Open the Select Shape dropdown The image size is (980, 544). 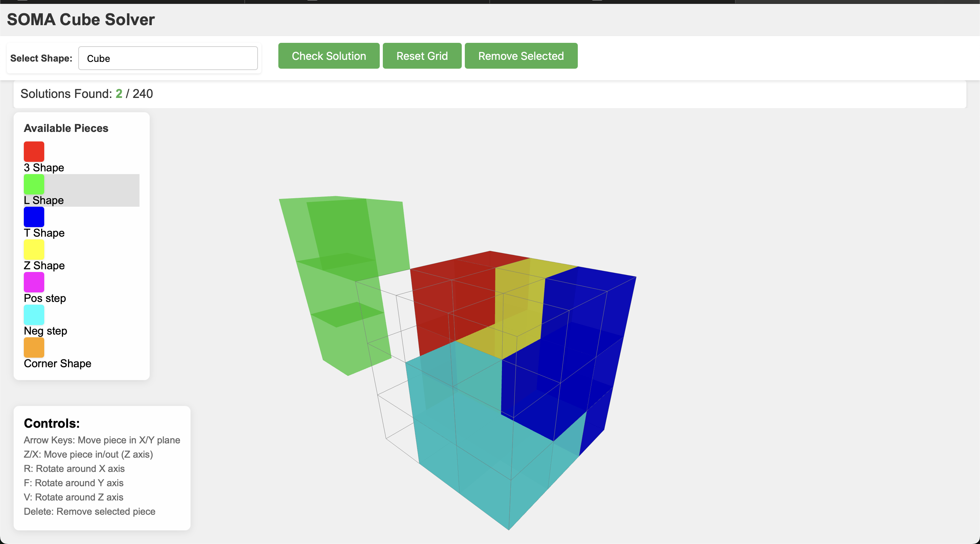pyautogui.click(x=168, y=58)
